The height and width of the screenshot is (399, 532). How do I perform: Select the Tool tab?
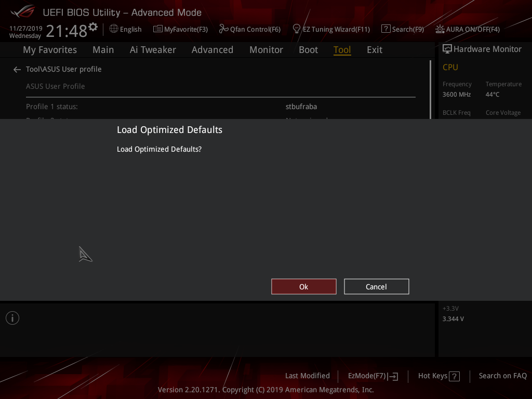342,50
